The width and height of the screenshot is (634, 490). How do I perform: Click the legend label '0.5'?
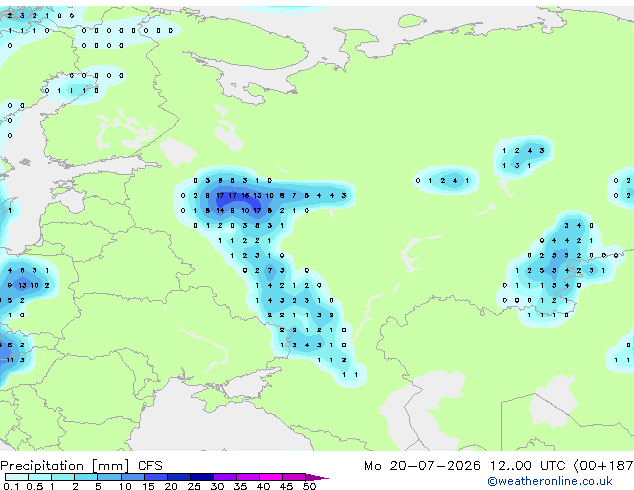click(35, 486)
